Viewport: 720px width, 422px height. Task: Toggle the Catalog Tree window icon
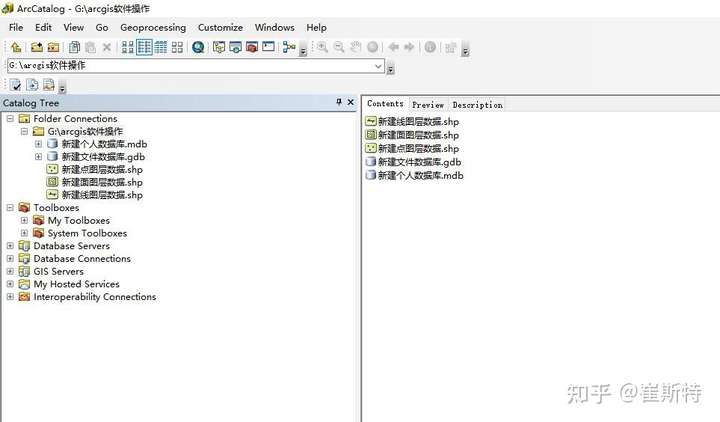tap(219, 47)
